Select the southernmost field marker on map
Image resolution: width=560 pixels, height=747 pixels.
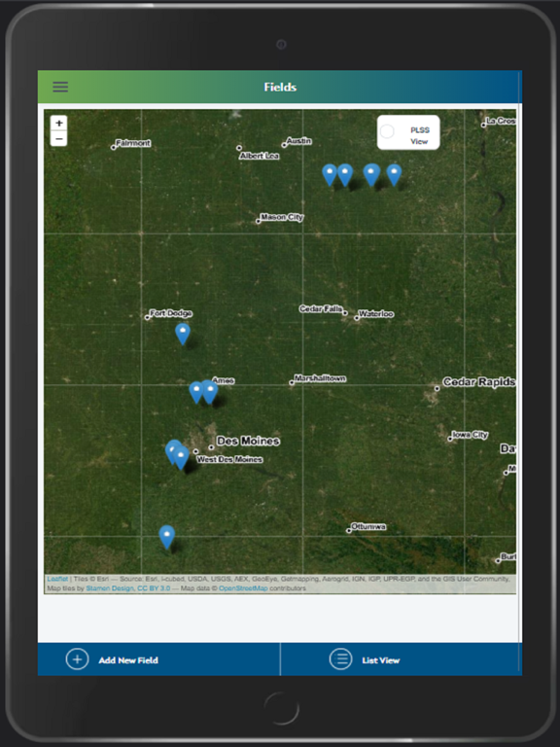[x=166, y=537]
